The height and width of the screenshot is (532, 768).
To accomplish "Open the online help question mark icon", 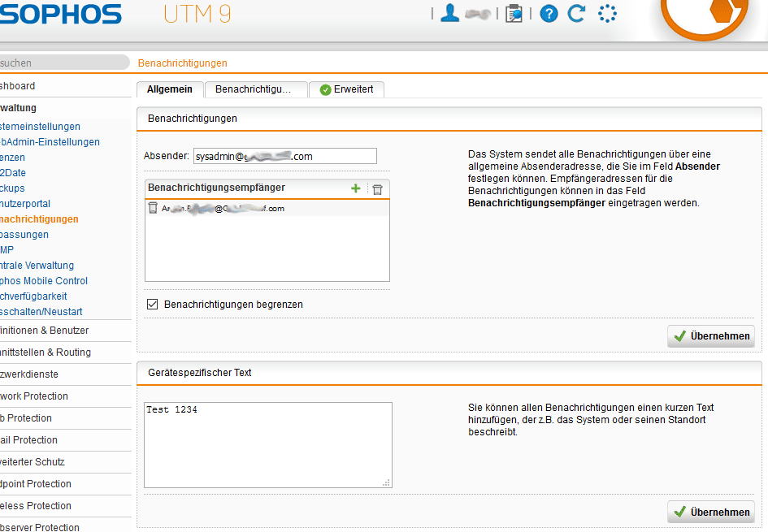I will tap(549, 14).
